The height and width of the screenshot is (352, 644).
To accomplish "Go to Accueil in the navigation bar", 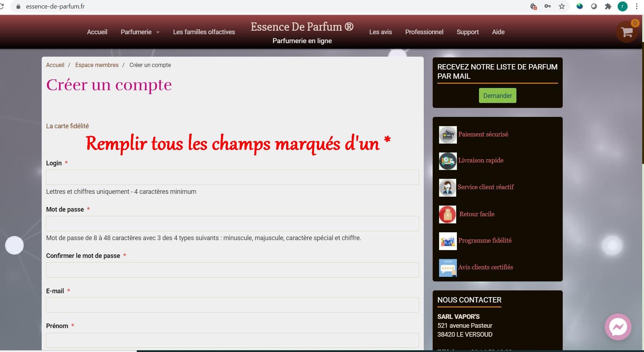I will (x=97, y=32).
